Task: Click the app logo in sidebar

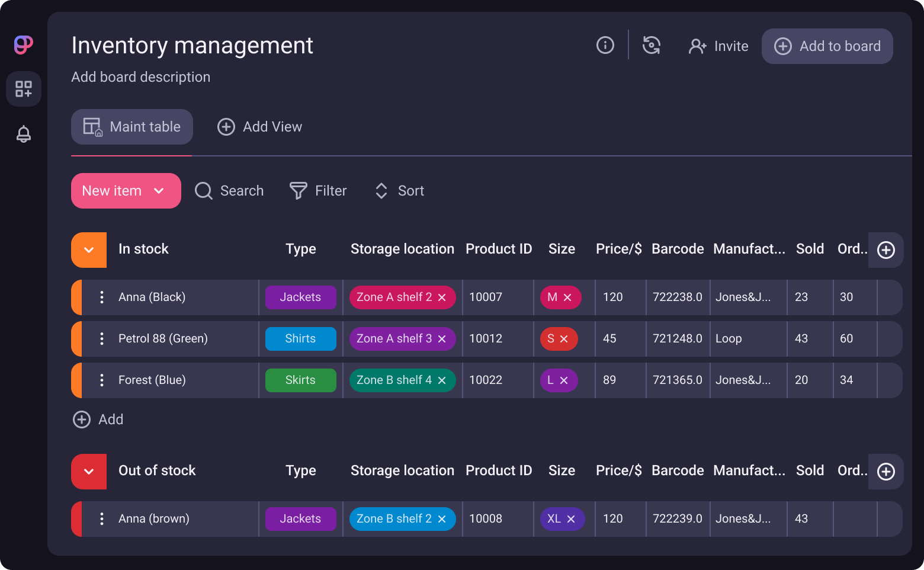Action: point(24,45)
